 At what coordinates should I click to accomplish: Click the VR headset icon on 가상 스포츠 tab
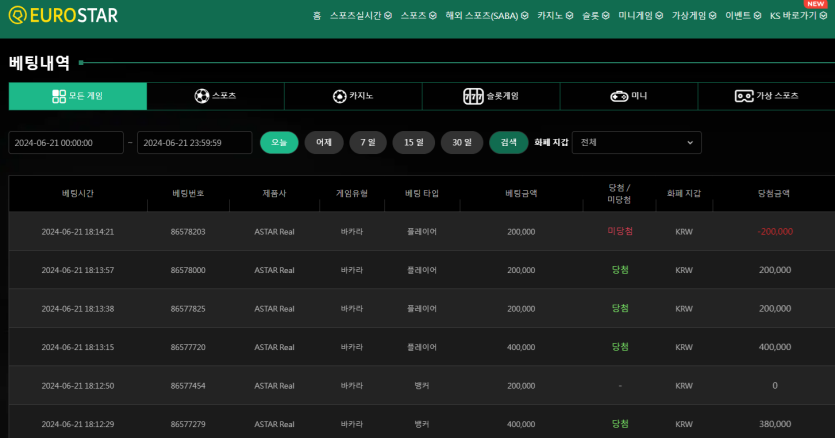pos(744,96)
